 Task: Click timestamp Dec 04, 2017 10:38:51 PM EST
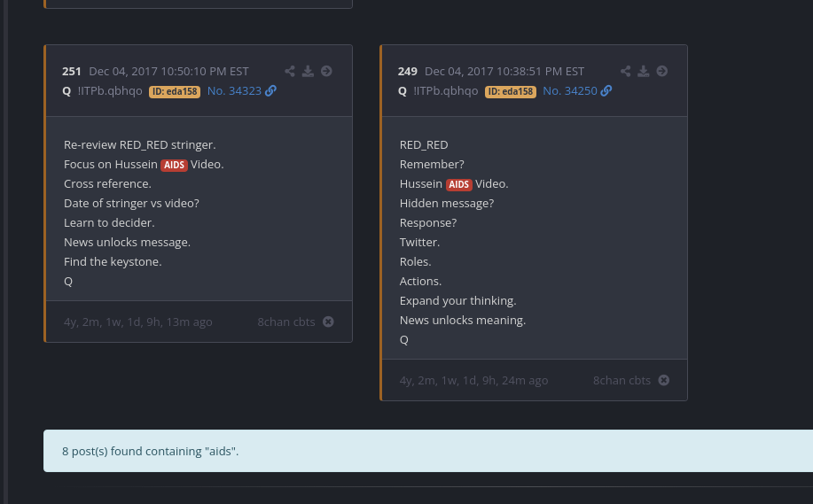pyautogui.click(x=504, y=72)
